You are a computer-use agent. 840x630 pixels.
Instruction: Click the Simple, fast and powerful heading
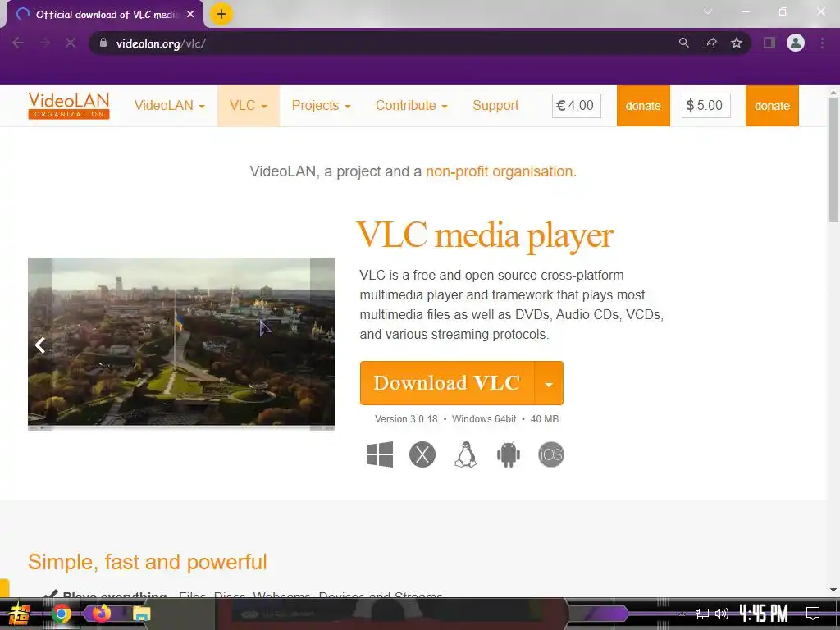click(148, 562)
